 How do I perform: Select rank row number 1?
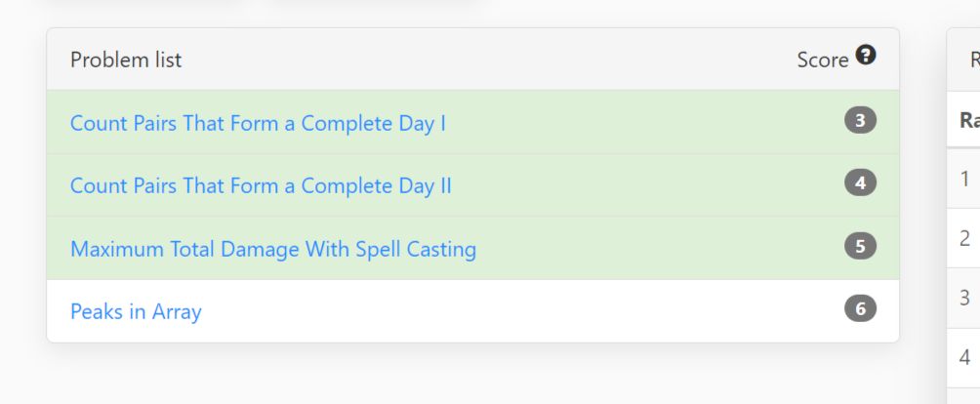[x=963, y=179]
